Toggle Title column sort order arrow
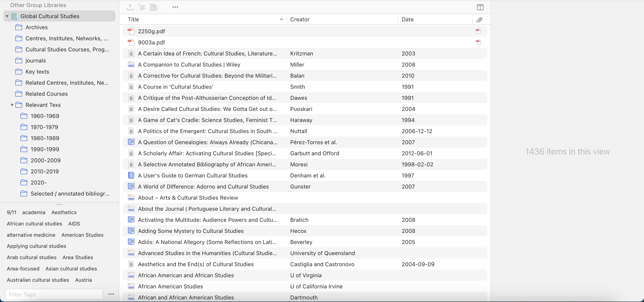This screenshot has height=302, width=644. (x=281, y=20)
